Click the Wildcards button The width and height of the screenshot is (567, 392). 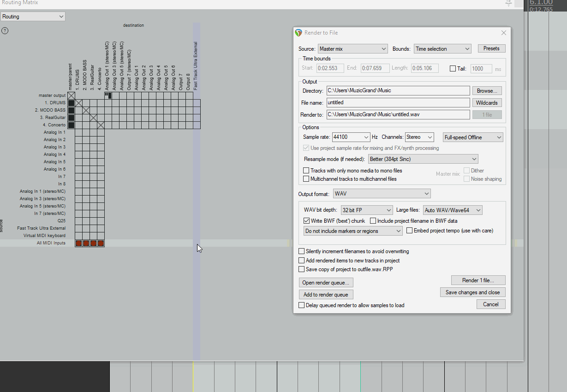click(x=487, y=103)
